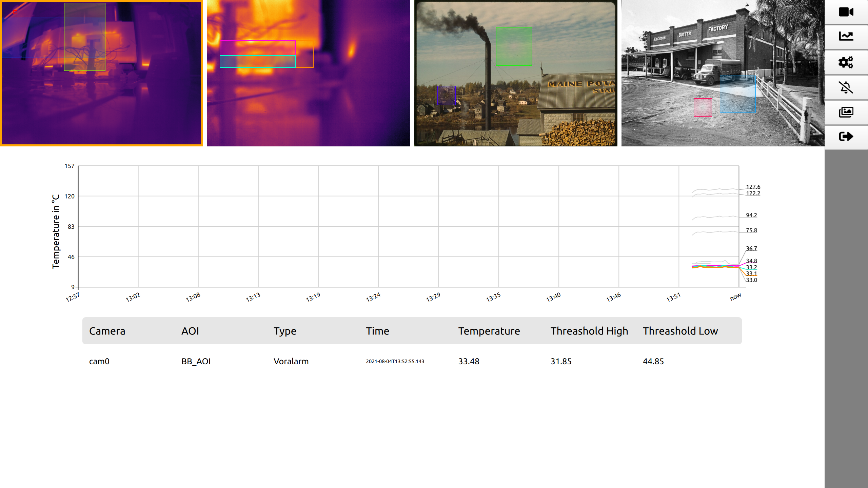The height and width of the screenshot is (488, 868).
Task: Open settings with the gears icon
Action: pyautogui.click(x=846, y=62)
